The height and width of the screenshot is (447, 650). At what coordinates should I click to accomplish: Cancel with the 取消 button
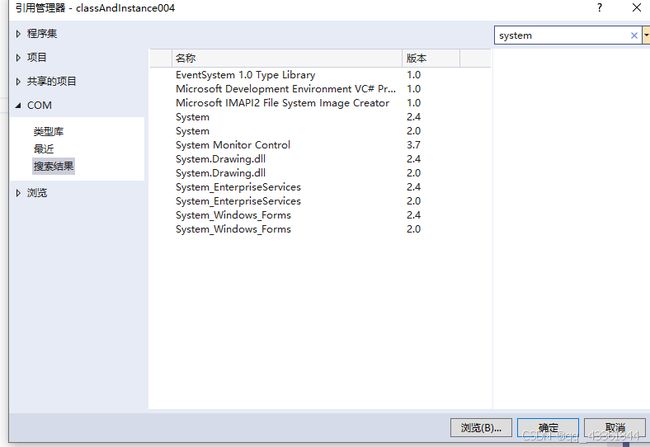pyautogui.click(x=615, y=428)
